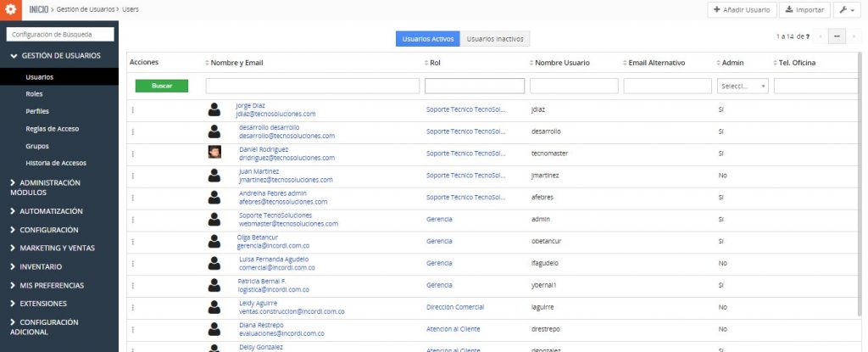Open Roles in the sidebar

click(x=35, y=94)
